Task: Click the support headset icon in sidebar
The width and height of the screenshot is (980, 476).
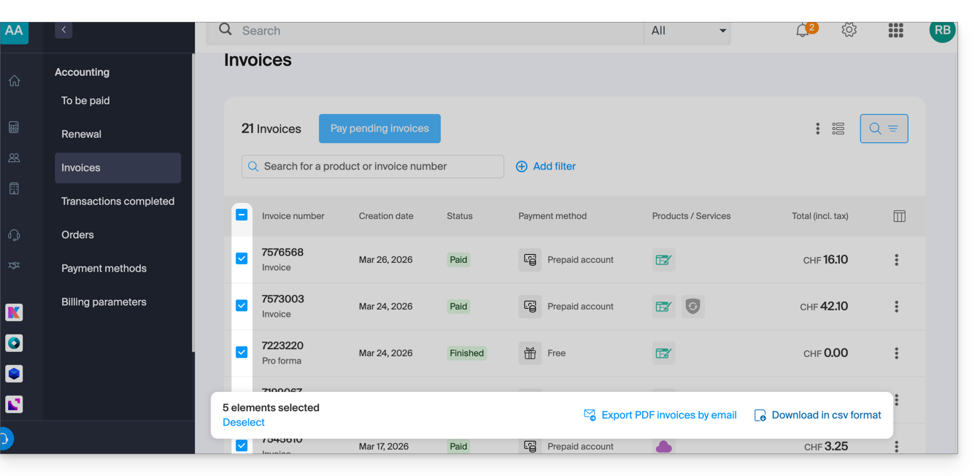Action: tap(15, 235)
